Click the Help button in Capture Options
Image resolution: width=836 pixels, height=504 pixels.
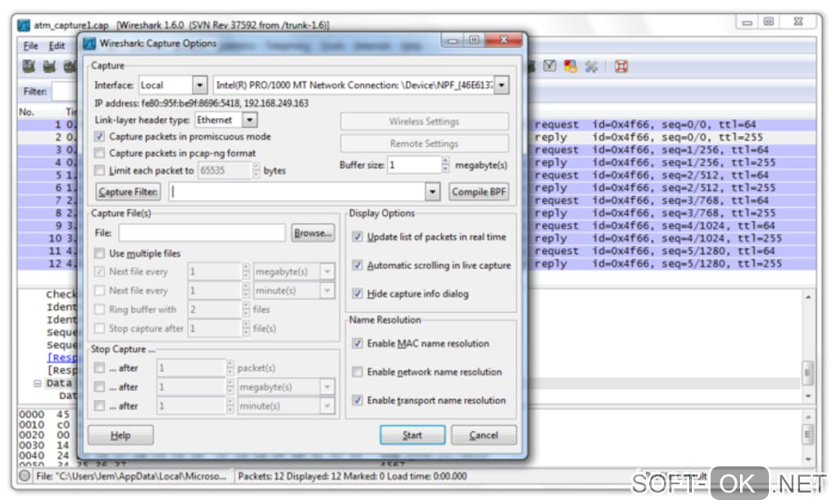coord(120,435)
